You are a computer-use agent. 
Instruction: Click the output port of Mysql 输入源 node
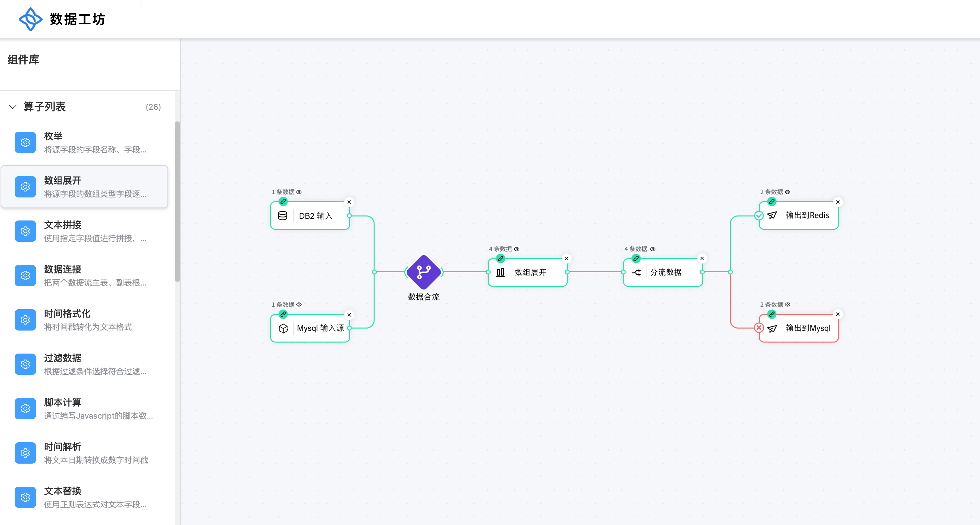349,328
